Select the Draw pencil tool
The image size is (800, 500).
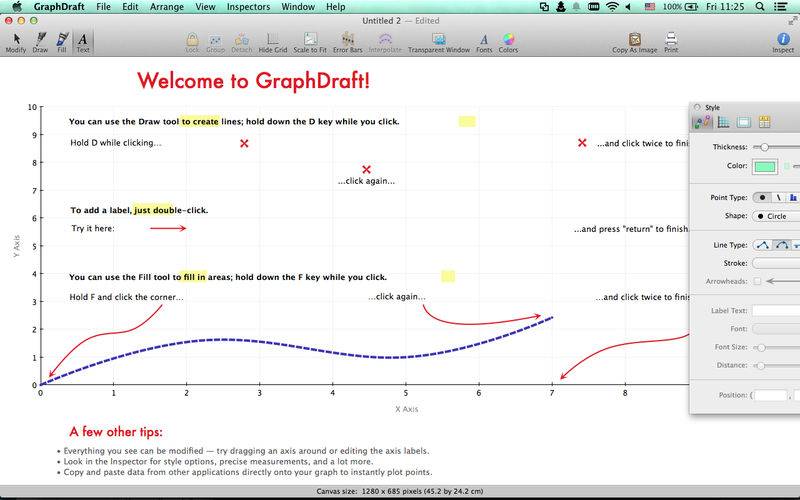point(40,43)
